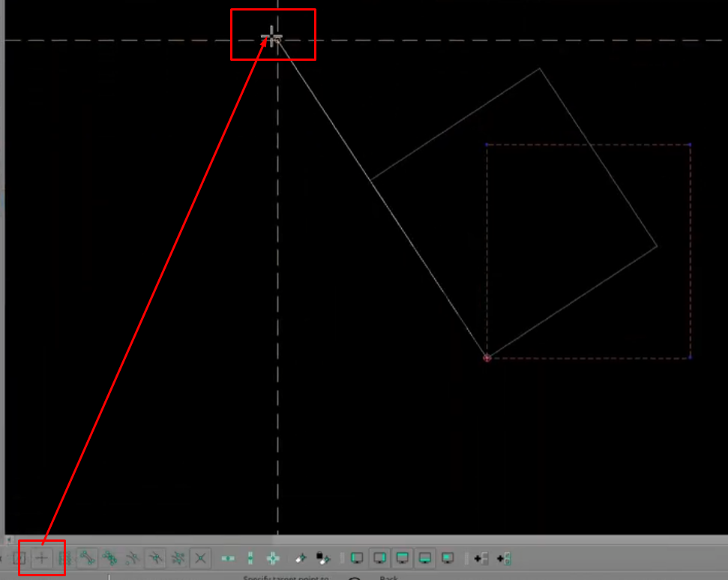Show the top dock area
The width and height of the screenshot is (728, 580).
tap(403, 558)
